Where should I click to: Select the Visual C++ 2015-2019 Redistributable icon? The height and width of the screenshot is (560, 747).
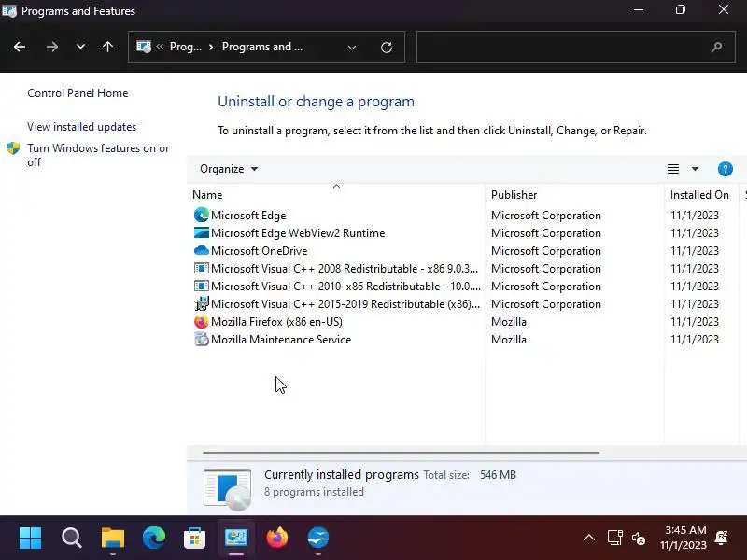202,304
